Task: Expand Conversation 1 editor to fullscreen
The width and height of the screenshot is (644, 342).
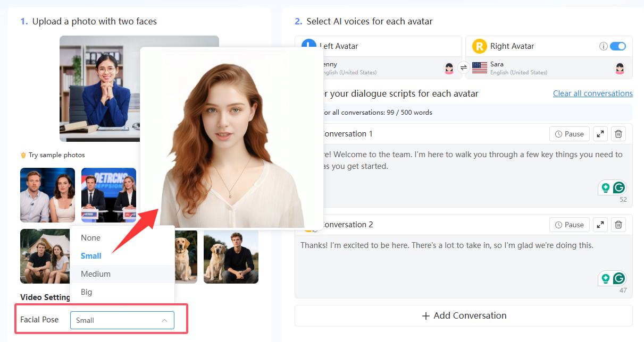Action: pos(600,134)
